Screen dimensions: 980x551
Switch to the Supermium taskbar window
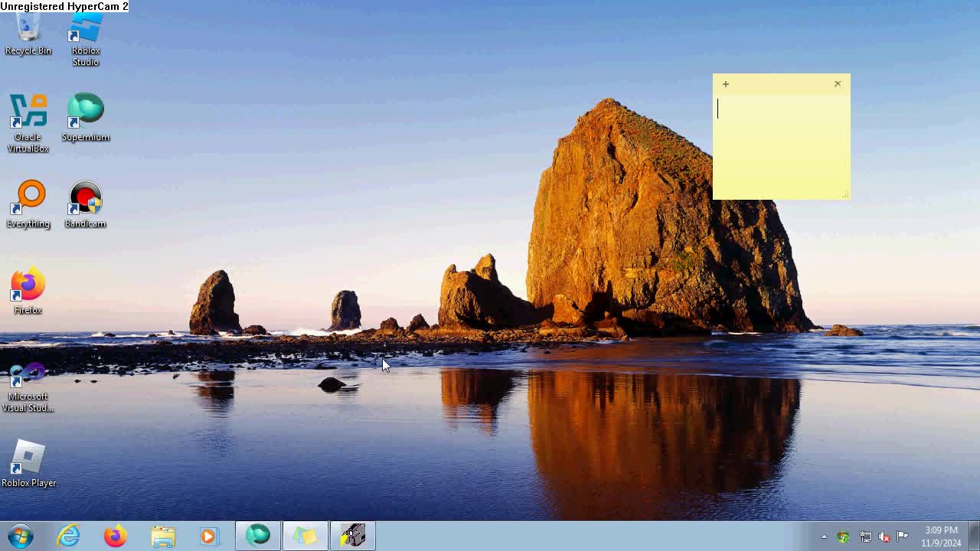[x=258, y=536]
